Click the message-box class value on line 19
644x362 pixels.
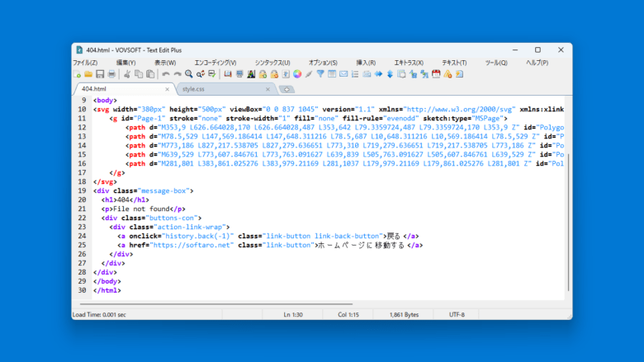[163, 191]
